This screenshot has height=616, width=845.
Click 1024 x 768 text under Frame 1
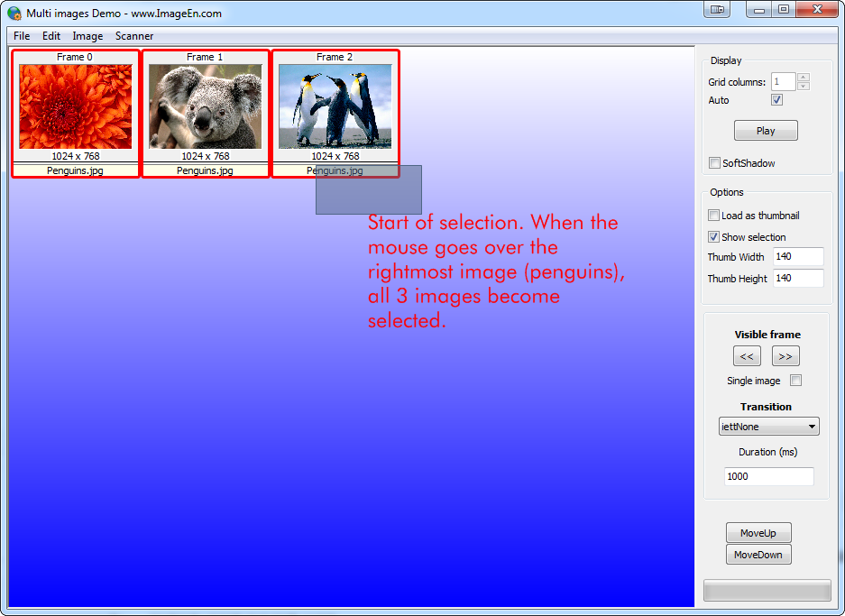(206, 156)
